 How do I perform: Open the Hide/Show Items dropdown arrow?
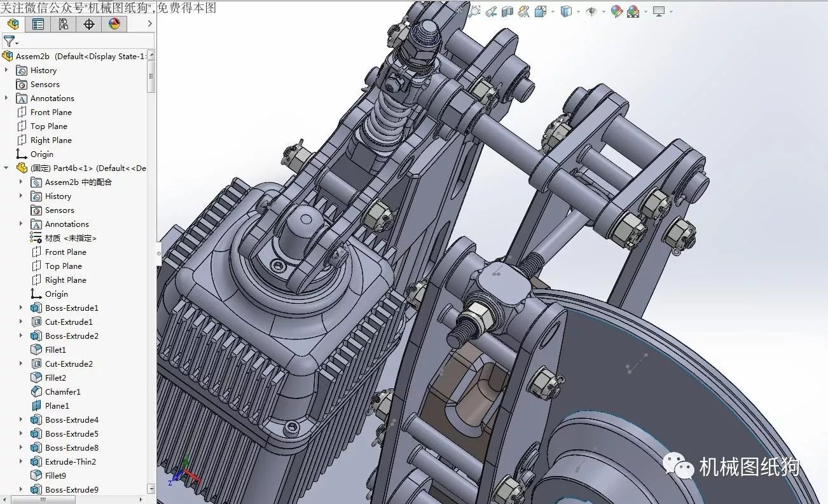(604, 11)
